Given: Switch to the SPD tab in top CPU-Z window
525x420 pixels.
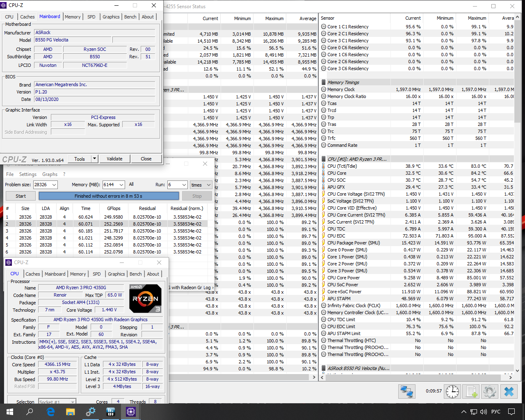Looking at the screenshot, I should 91,17.
